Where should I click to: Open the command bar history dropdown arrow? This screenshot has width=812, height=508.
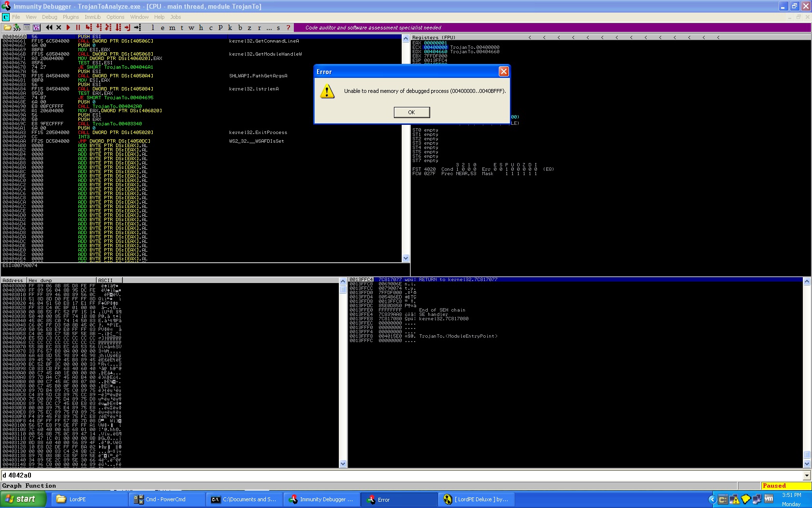point(807,476)
